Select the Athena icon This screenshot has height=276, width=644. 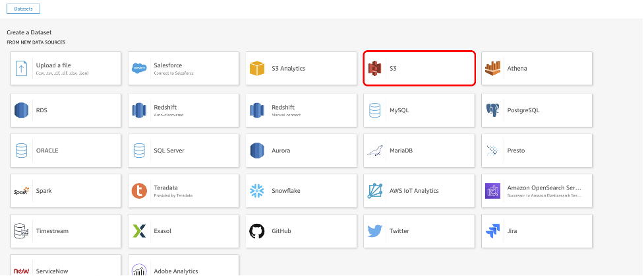pyautogui.click(x=492, y=68)
